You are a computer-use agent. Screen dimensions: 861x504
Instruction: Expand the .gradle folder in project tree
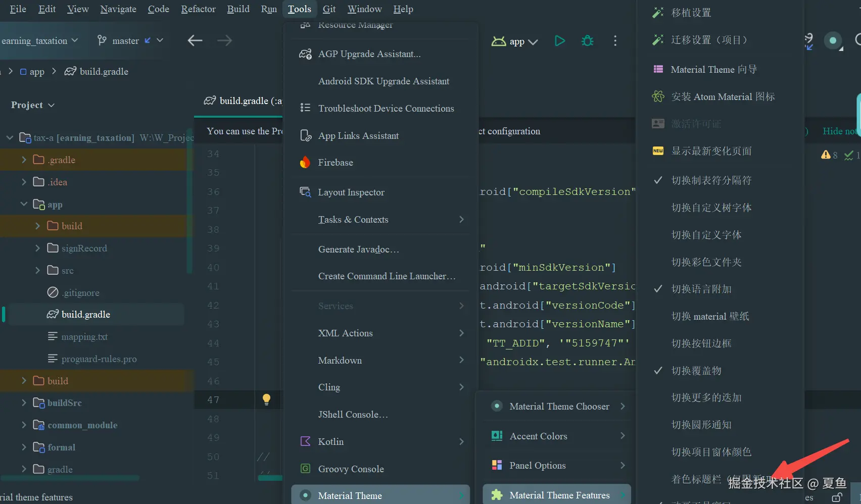(24, 160)
